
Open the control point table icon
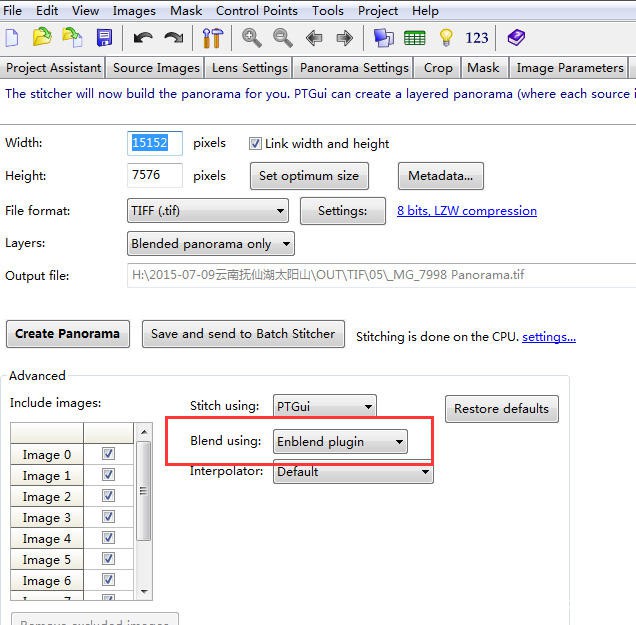coord(415,38)
